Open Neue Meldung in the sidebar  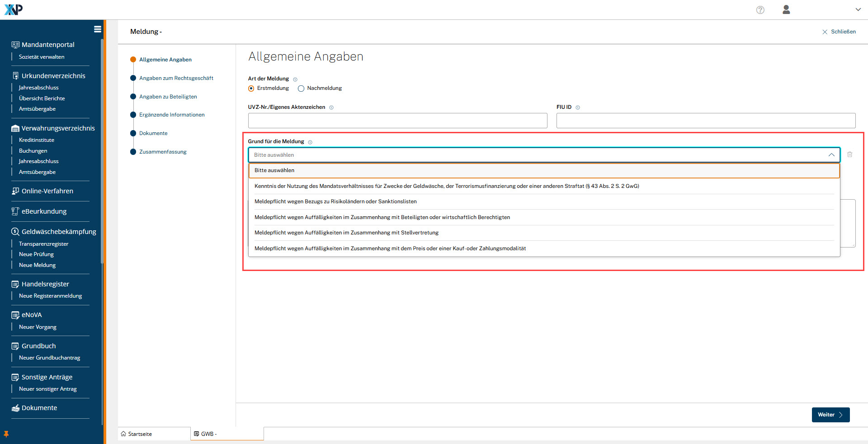point(37,265)
